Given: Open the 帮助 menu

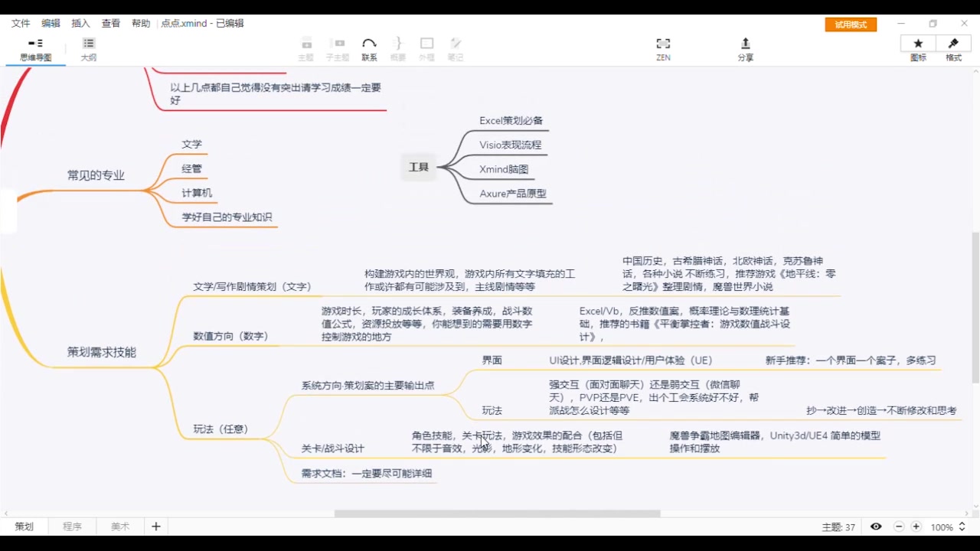Looking at the screenshot, I should click(141, 24).
